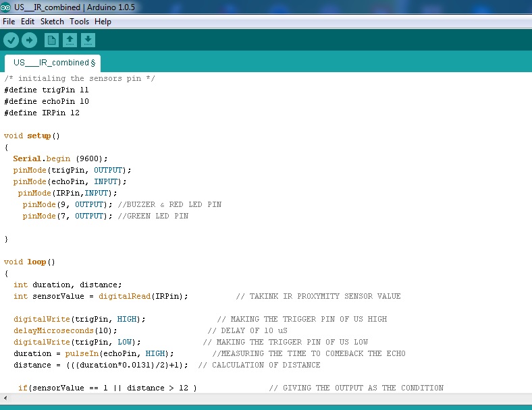532x410 pixels.
Task: Click the CALCULATION OF DISTANCE comment
Action: click(266, 365)
